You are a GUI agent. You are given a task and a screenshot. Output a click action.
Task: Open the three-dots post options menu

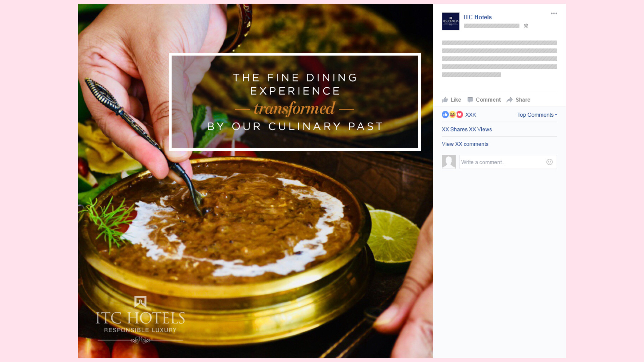pos(554,13)
